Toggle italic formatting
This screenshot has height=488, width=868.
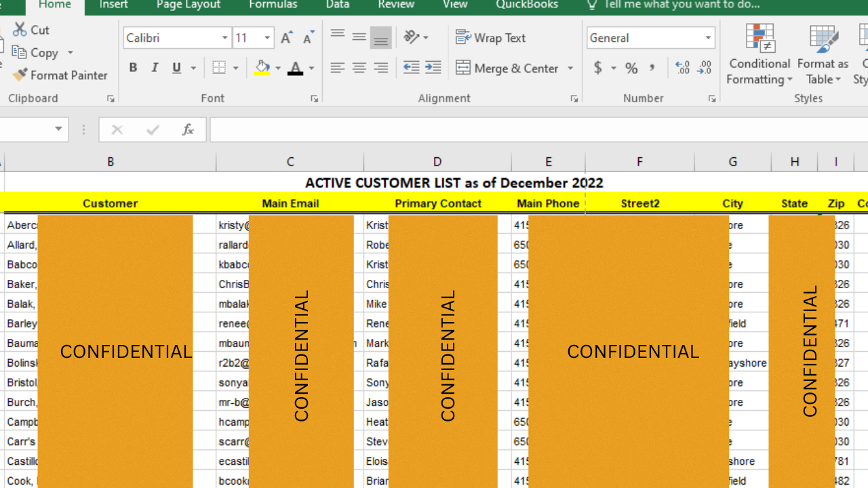[155, 68]
